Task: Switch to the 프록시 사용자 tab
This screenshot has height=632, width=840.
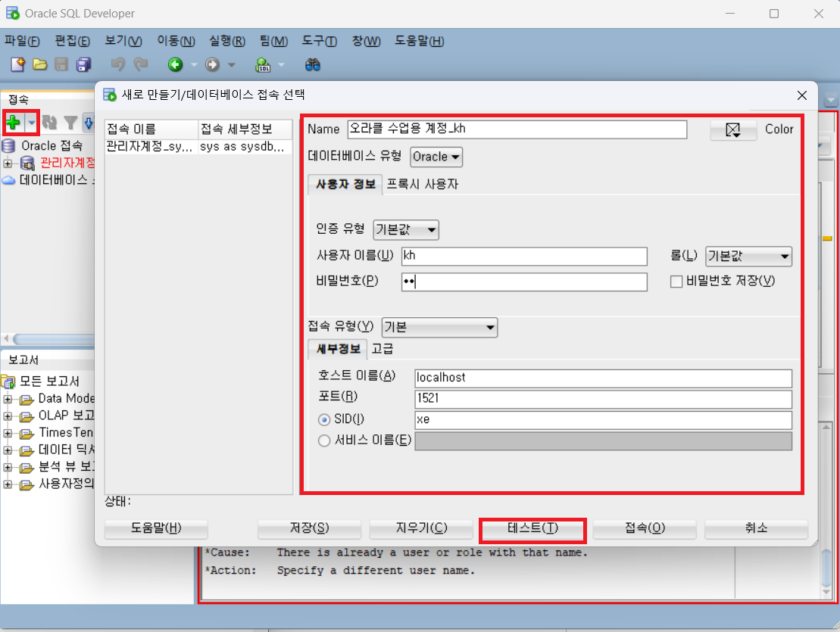Action: pos(423,185)
